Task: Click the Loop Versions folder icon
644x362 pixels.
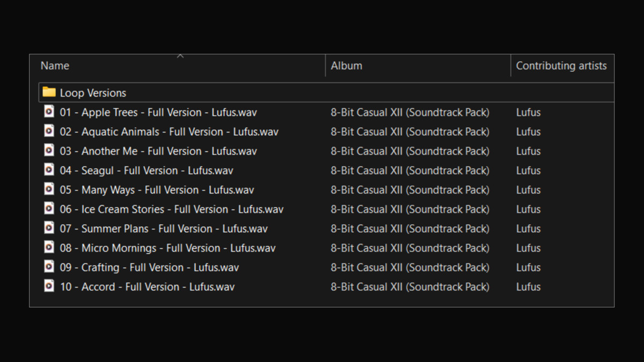Action: tap(49, 92)
